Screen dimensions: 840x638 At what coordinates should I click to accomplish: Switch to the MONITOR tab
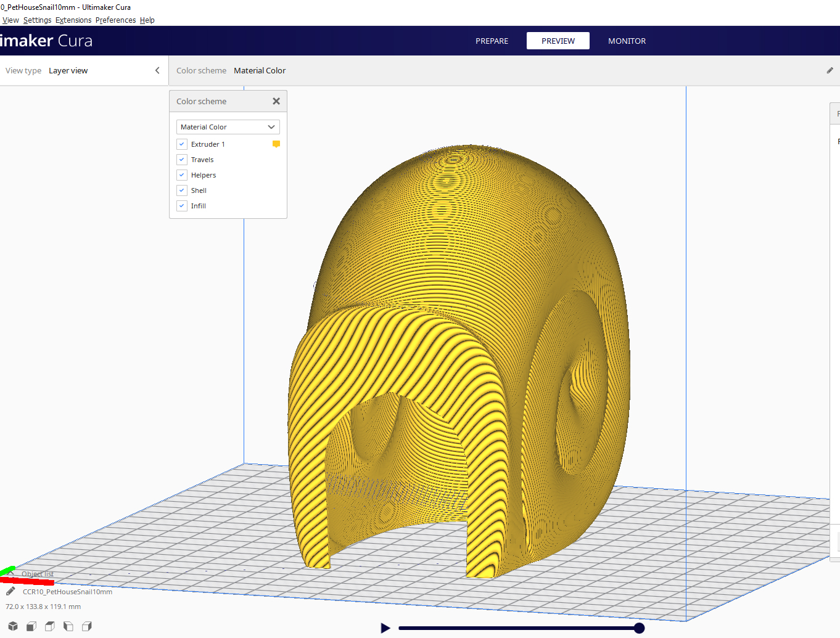[x=627, y=41]
